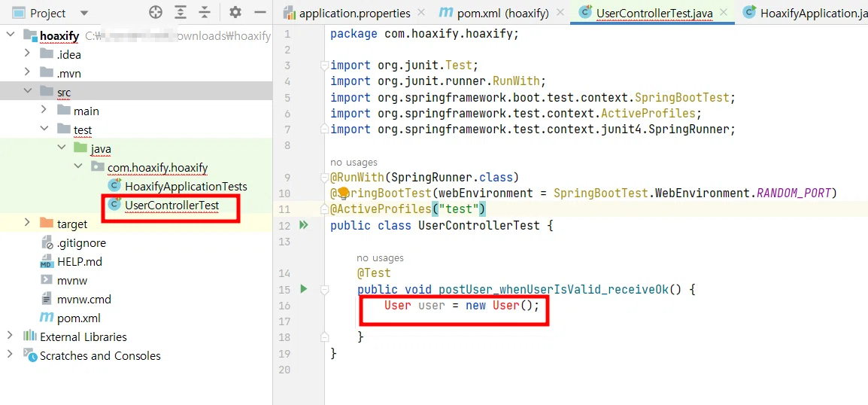
Task: Run postUser test from gutter icon
Action: 303,288
